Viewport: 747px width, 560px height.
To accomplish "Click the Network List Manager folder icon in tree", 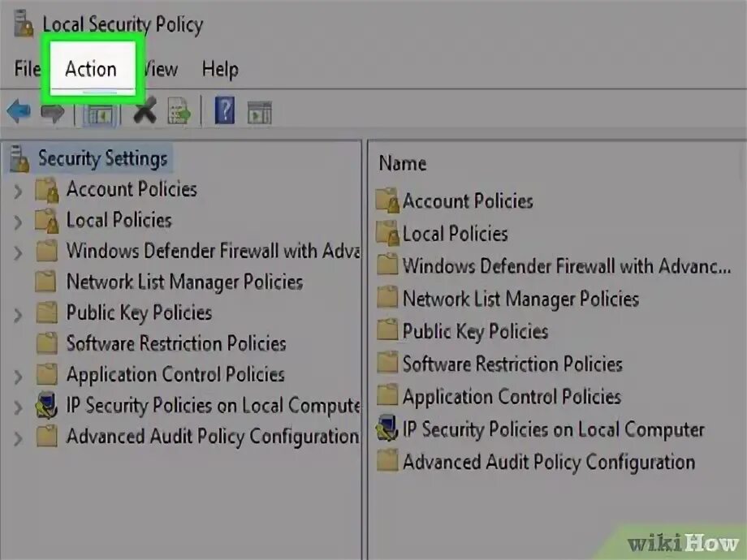I will [x=45, y=282].
